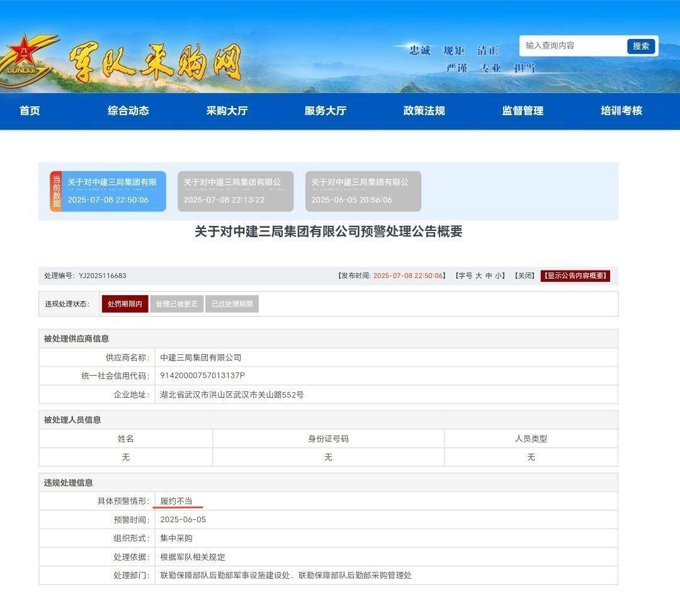680x616 pixels.
Task: Go to 培训考核 page
Action: tap(621, 111)
